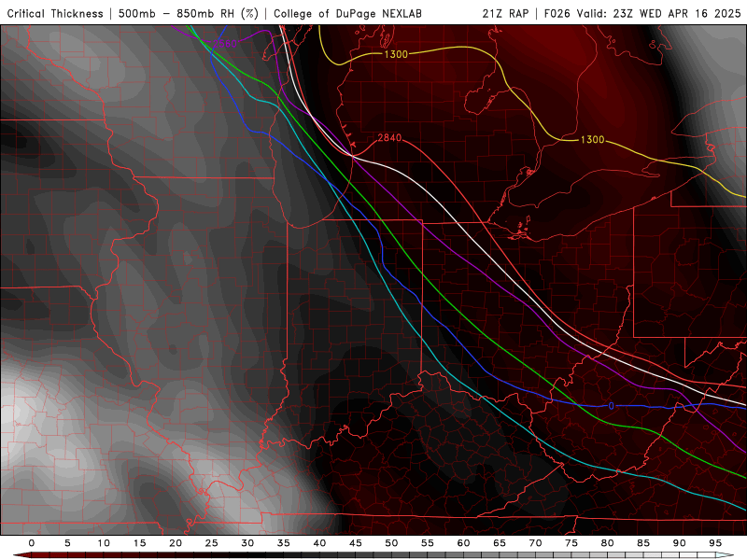Click the "21Z RAP" model run text
Screen dimensions: 747x560
click(x=505, y=13)
